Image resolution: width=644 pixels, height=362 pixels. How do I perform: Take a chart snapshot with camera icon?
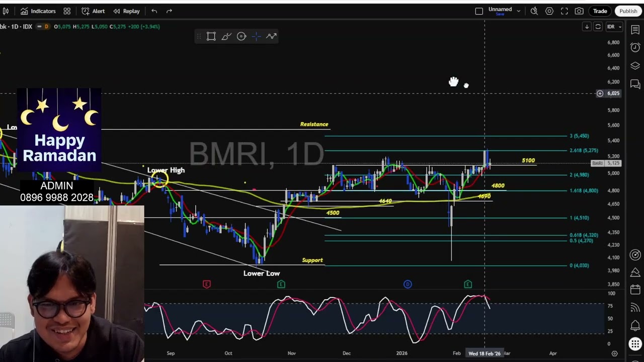580,11
